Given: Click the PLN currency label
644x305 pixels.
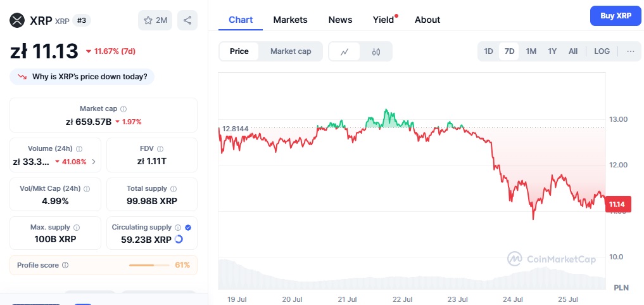Looking at the screenshot, I should point(621,288).
